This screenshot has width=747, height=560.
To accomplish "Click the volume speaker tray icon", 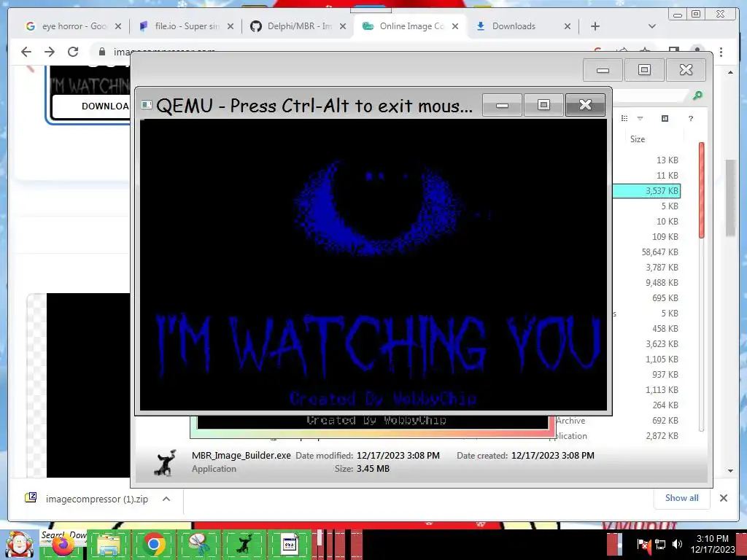I will [x=677, y=544].
